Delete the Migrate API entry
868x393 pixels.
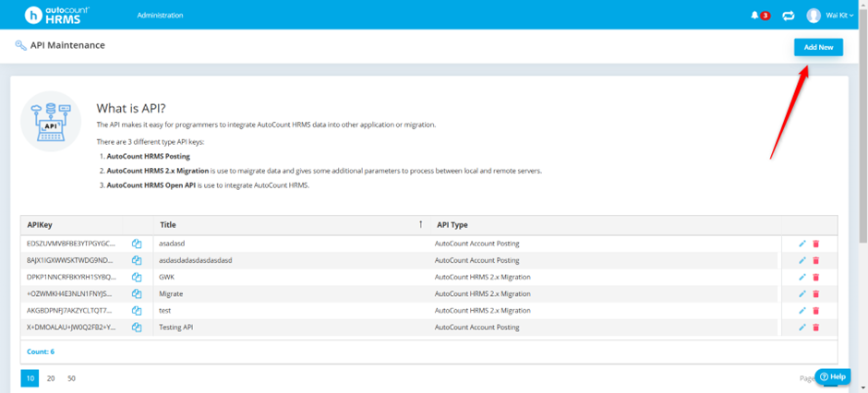[815, 293]
